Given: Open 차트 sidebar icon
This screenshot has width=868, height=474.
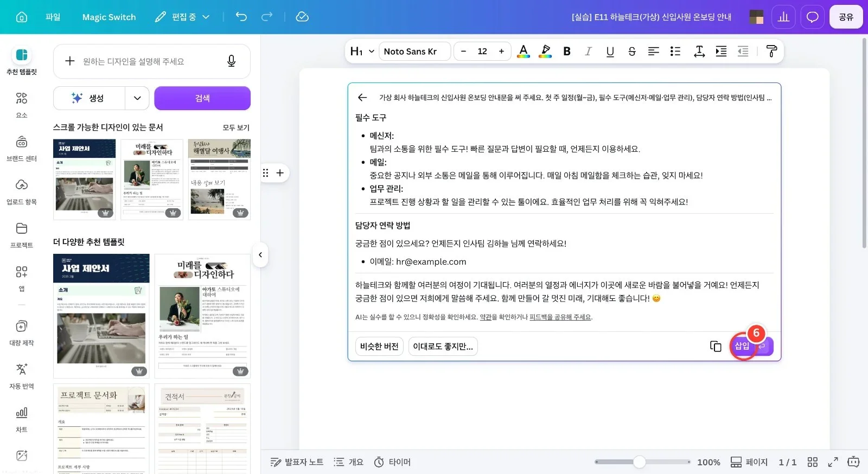Looking at the screenshot, I should click(22, 419).
